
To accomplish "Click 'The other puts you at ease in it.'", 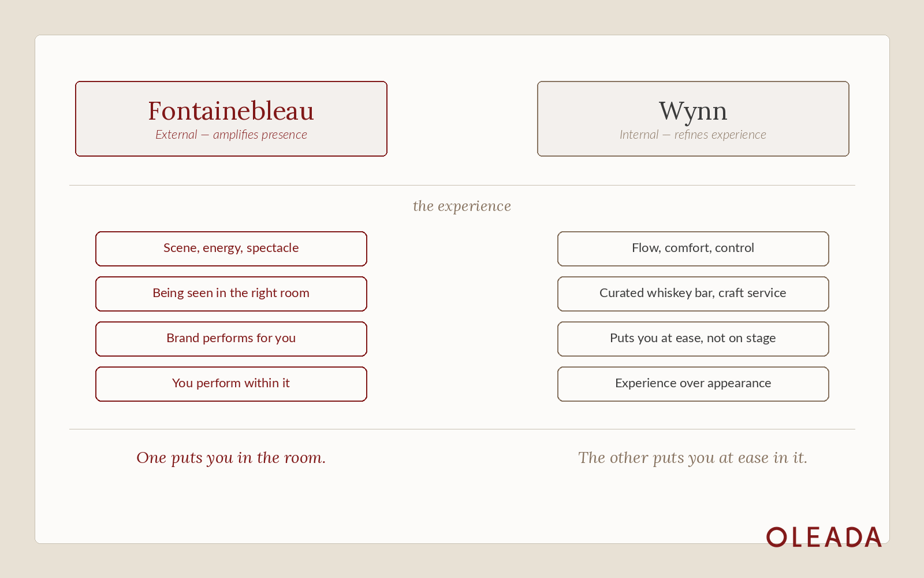I will point(693,458).
